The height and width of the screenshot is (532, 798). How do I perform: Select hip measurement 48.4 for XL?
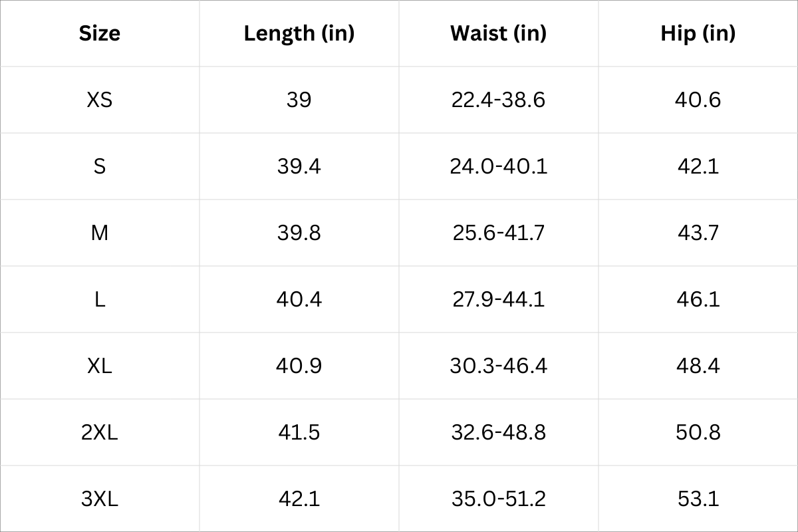(698, 366)
